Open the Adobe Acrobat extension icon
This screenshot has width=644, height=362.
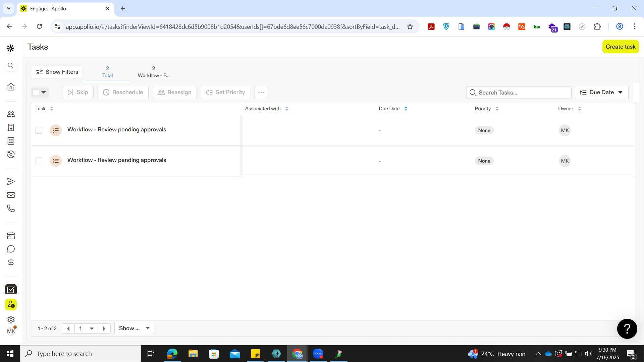[431, 27]
